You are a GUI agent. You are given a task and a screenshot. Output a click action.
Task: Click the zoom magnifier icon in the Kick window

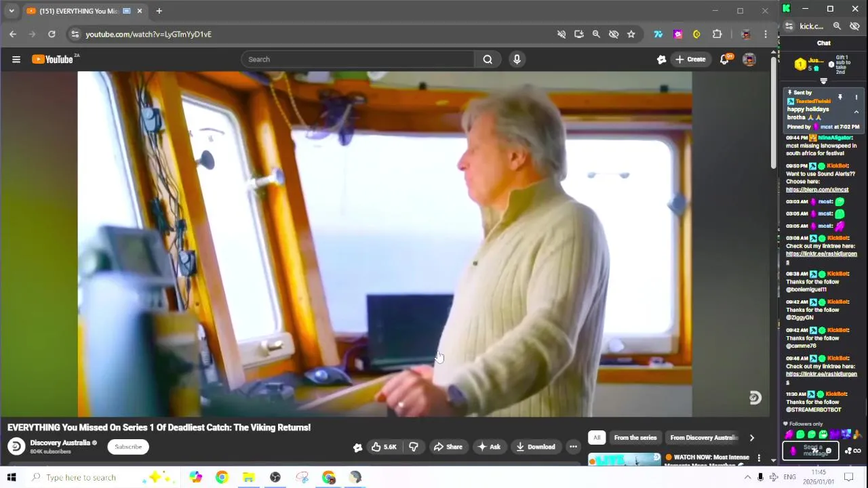click(837, 26)
